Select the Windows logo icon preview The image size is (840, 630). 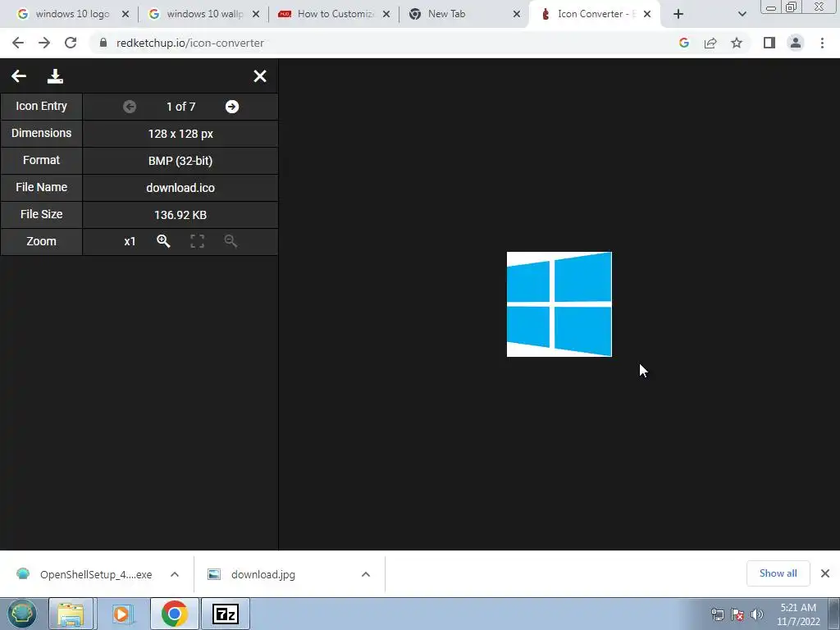pyautogui.click(x=559, y=304)
